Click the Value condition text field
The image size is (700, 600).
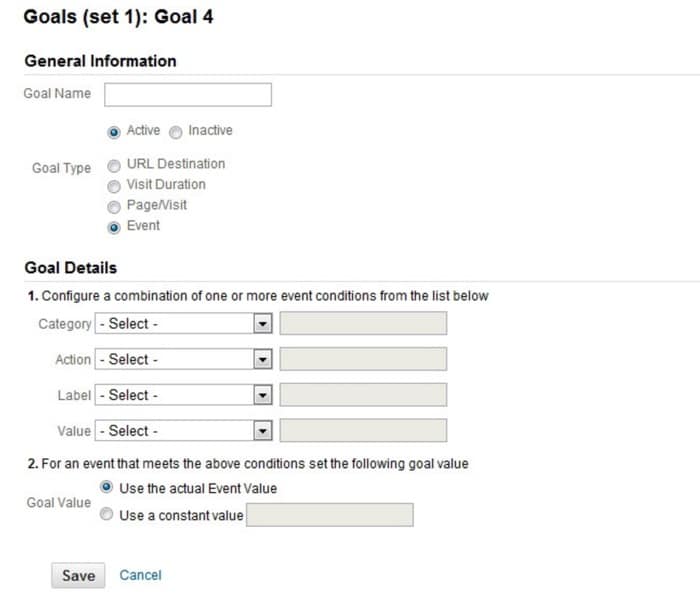coord(363,431)
